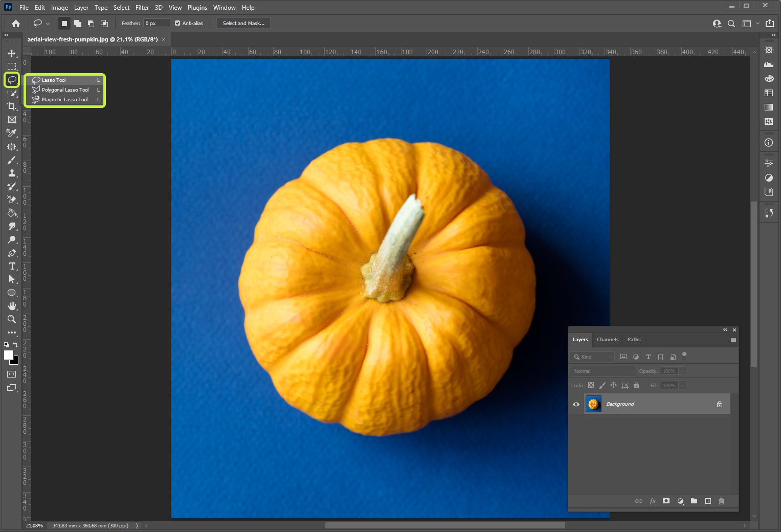Image resolution: width=781 pixels, height=532 pixels.
Task: Reset default foreground and background colors
Action: pos(7,345)
